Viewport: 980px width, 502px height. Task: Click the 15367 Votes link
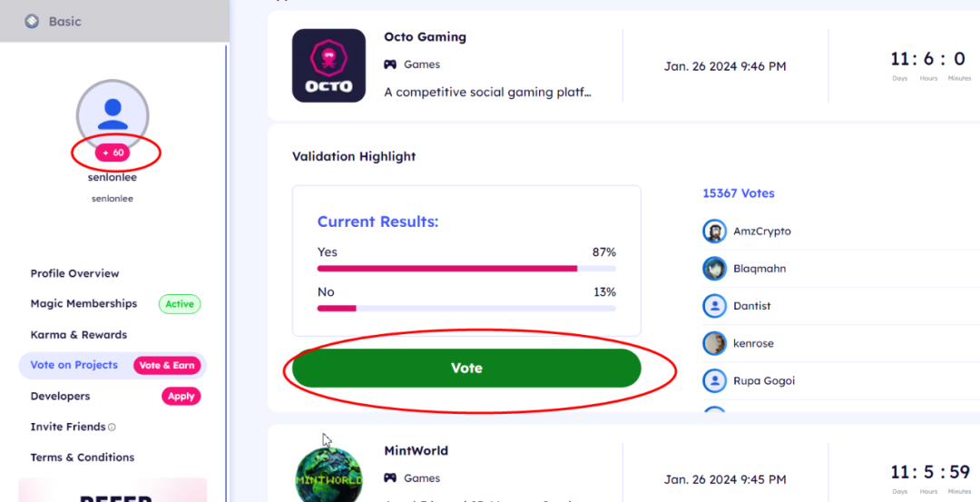click(738, 193)
